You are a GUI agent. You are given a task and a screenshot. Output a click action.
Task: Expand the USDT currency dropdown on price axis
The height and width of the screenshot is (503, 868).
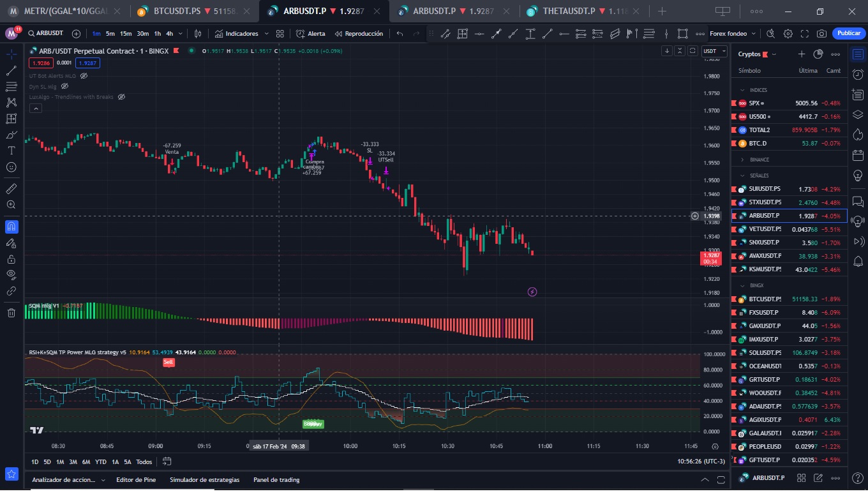(x=713, y=51)
